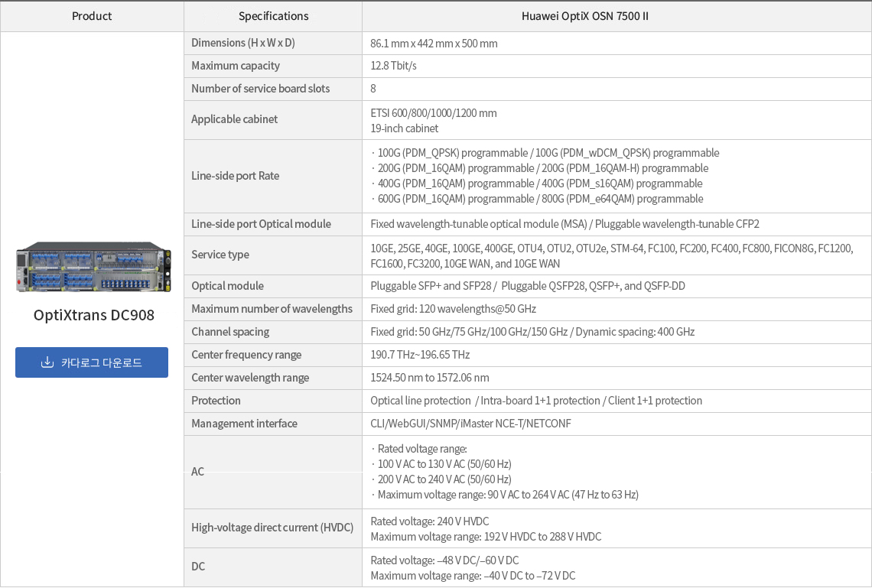Click the Center frequency range label

[x=246, y=355]
